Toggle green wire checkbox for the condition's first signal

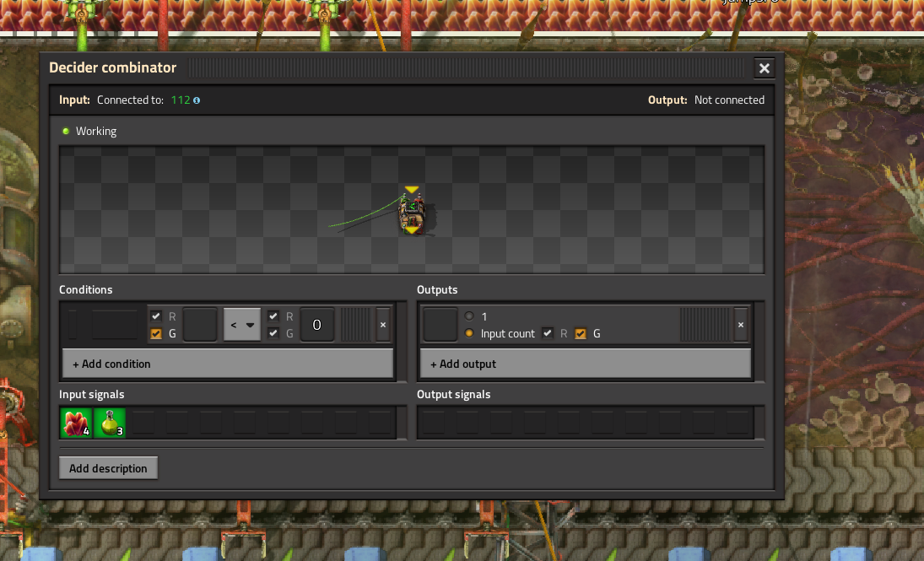pos(156,333)
